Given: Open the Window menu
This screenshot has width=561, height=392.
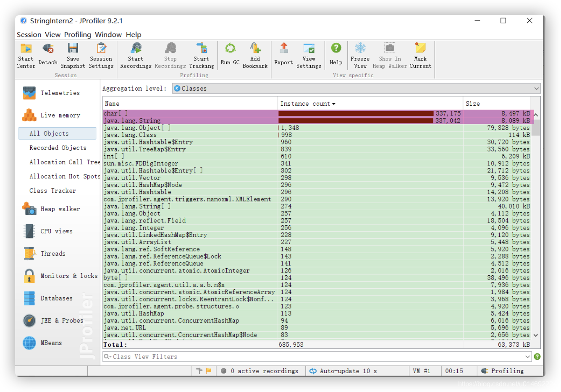Looking at the screenshot, I should click(x=108, y=34).
